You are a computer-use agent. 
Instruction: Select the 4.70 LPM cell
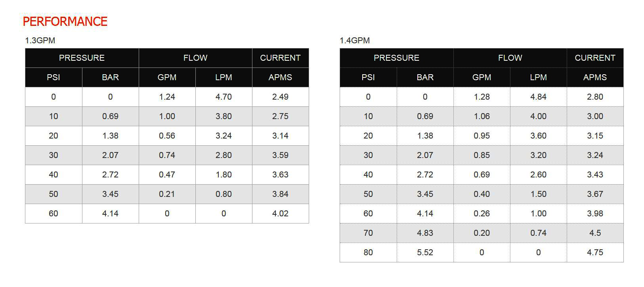(x=224, y=97)
